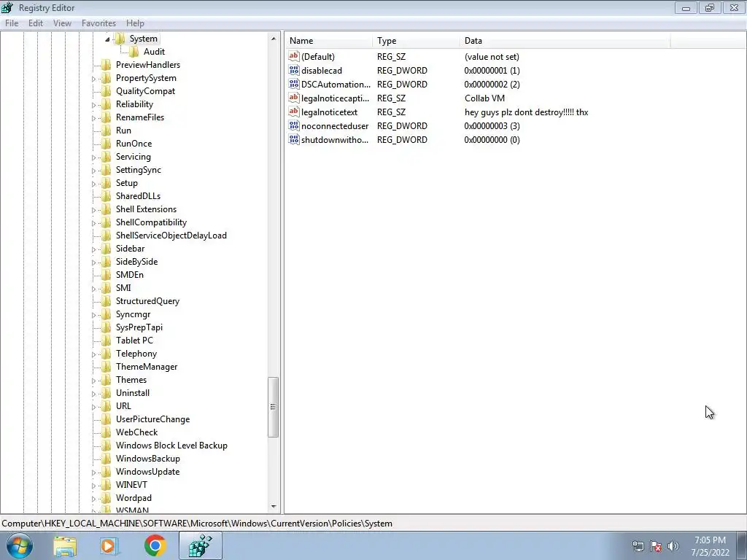Sort values by the Data column header
The height and width of the screenshot is (560, 747).
tap(565, 41)
